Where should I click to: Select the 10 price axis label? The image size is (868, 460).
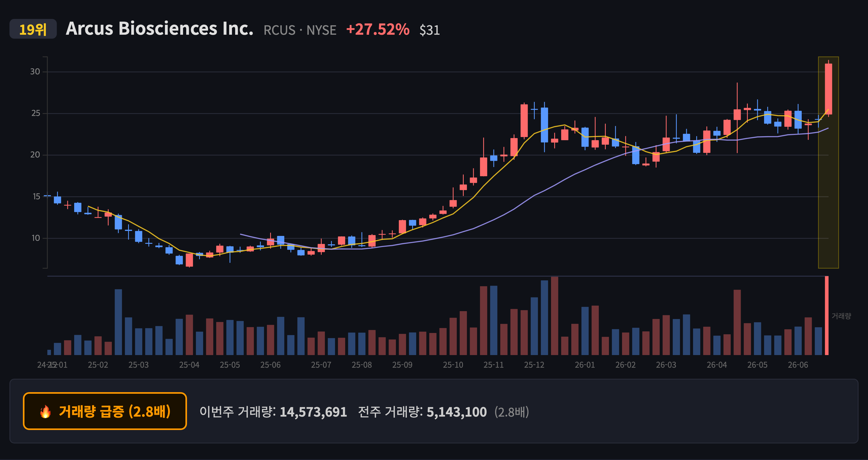point(36,238)
